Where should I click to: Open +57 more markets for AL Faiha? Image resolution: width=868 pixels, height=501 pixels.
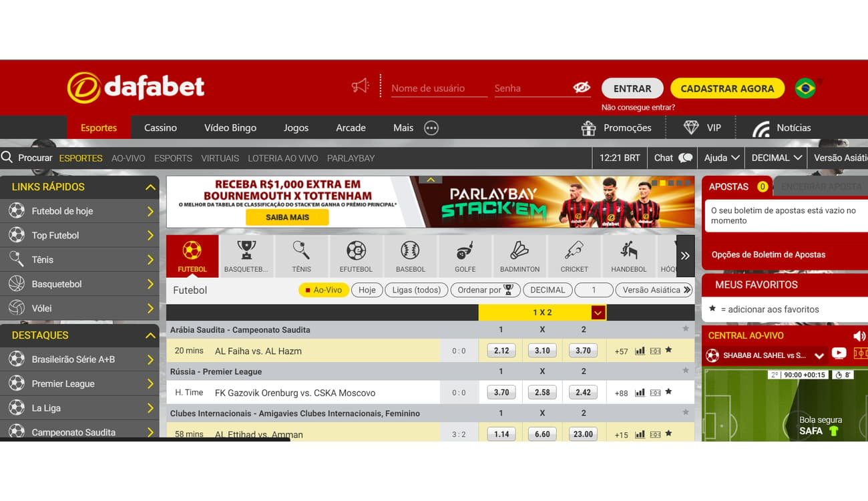(621, 351)
